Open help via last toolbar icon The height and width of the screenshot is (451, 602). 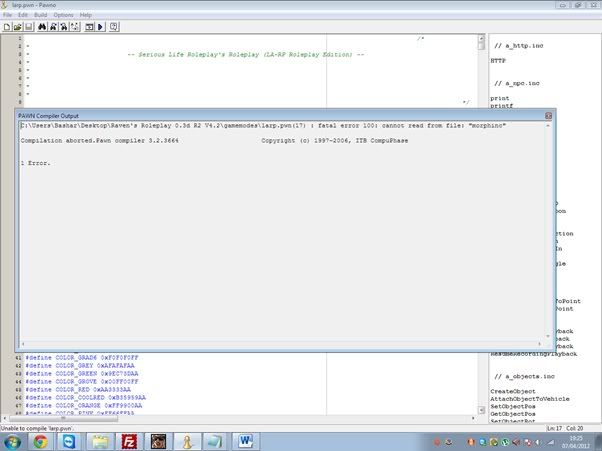click(x=114, y=27)
